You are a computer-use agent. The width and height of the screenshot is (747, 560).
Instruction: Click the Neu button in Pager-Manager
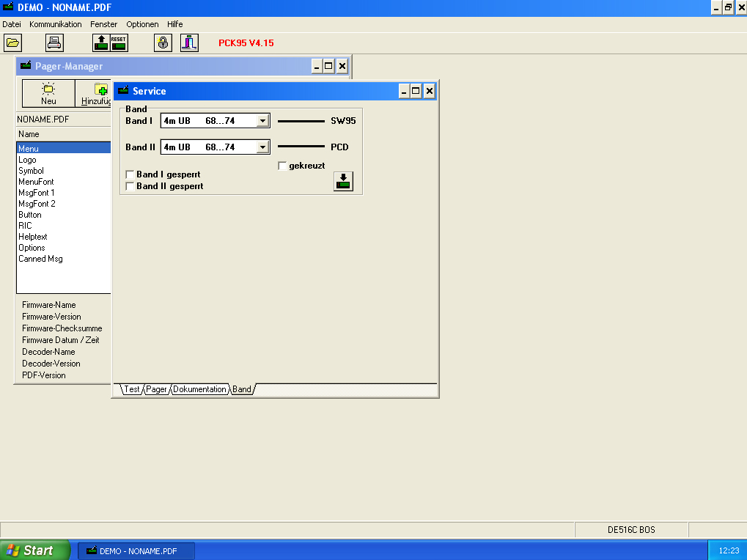click(48, 94)
